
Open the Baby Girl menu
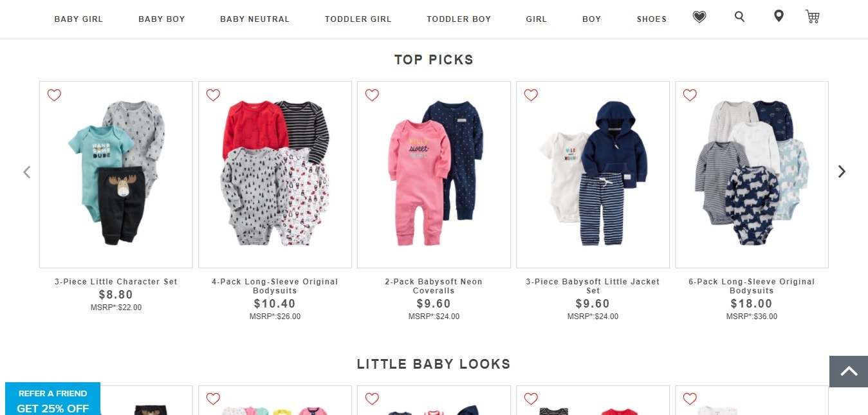(78, 19)
